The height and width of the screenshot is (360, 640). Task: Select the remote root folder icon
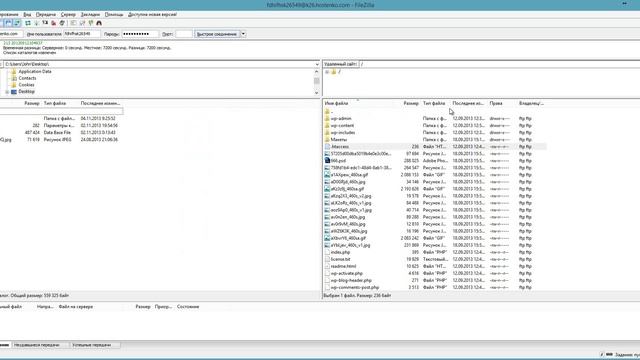tap(333, 72)
